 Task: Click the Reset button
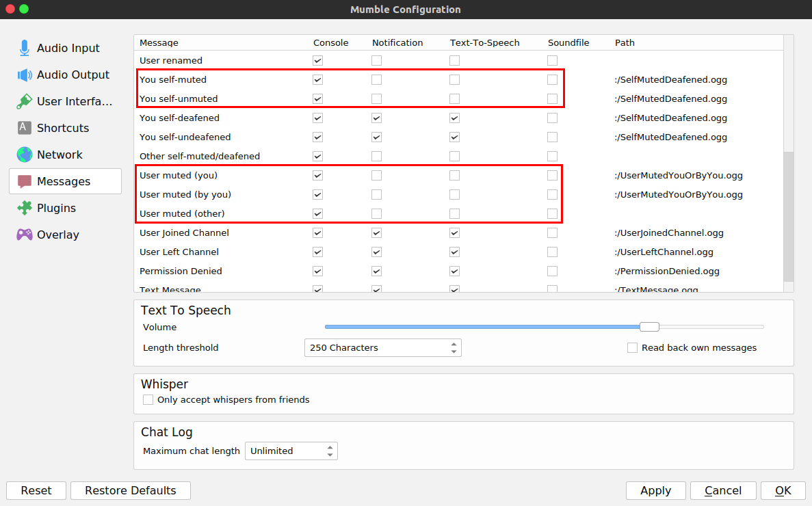point(36,490)
